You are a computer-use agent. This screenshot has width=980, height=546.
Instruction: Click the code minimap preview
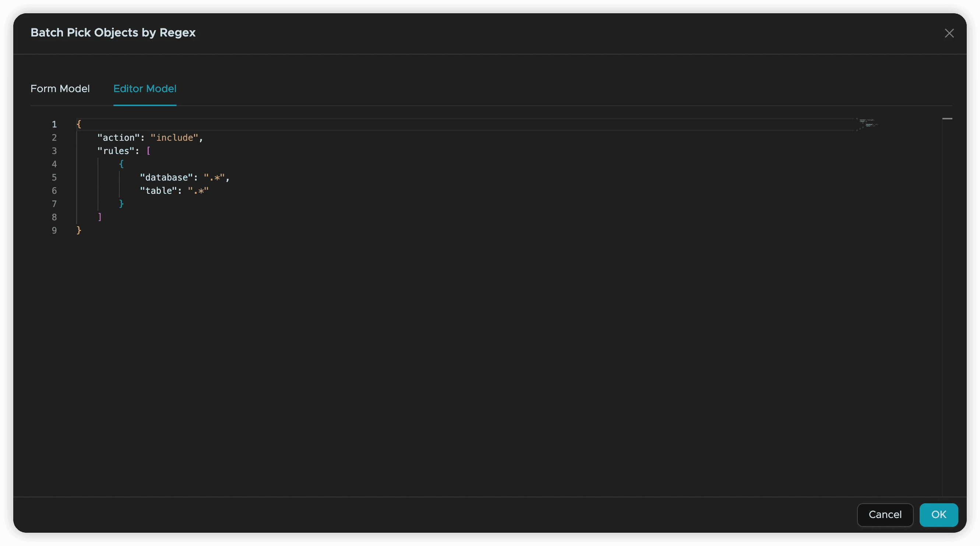pos(867,124)
